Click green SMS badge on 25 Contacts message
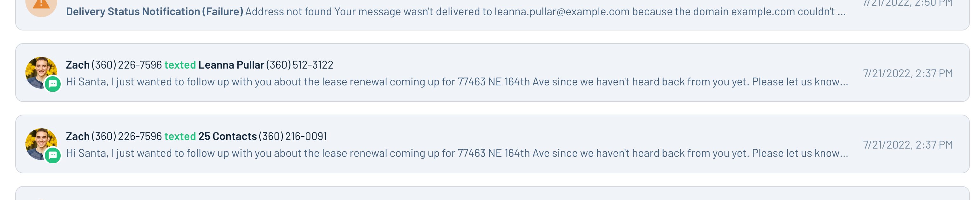Screen dimensions: 980x200 tap(53, 155)
